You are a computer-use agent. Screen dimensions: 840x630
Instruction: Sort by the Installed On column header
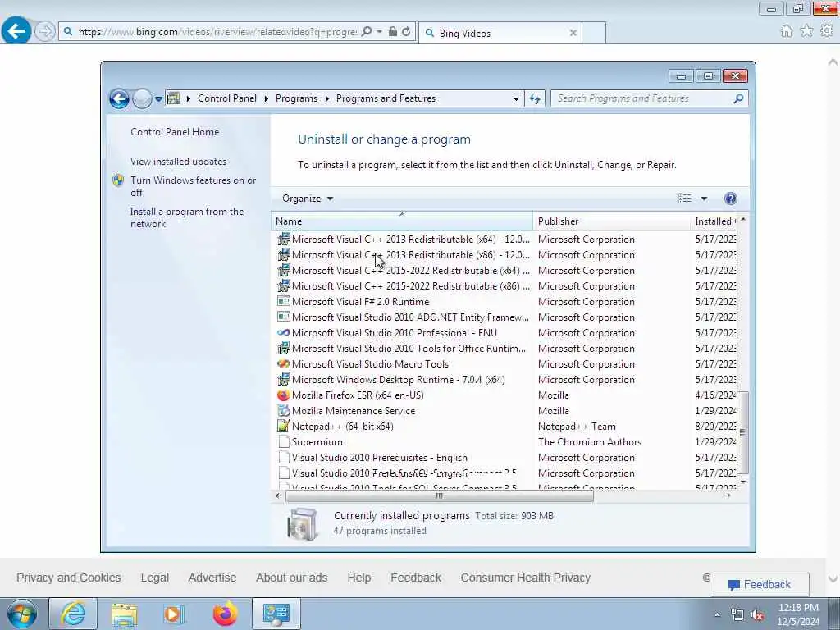click(714, 221)
